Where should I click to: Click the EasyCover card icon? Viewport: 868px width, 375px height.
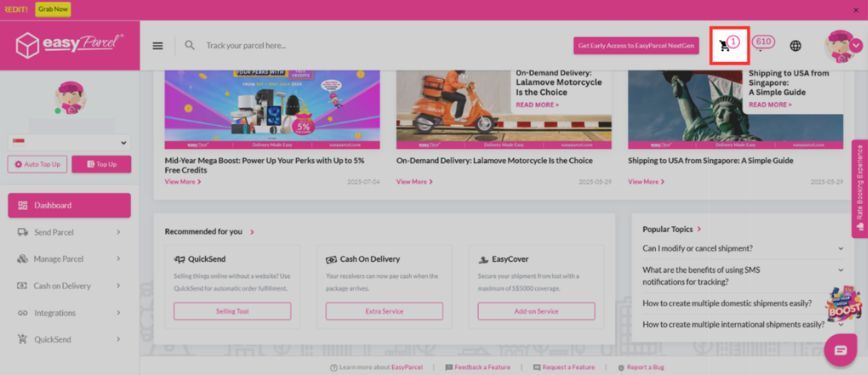click(x=483, y=260)
